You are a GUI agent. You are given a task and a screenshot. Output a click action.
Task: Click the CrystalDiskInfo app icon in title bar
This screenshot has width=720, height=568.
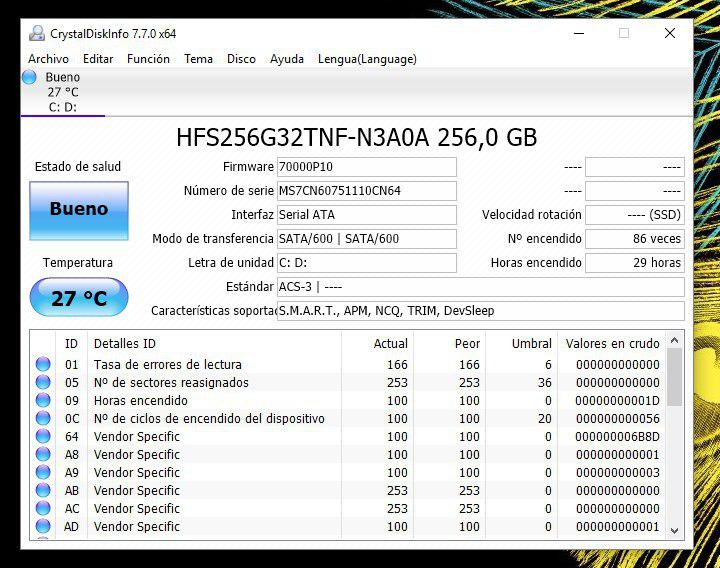[x=37, y=33]
